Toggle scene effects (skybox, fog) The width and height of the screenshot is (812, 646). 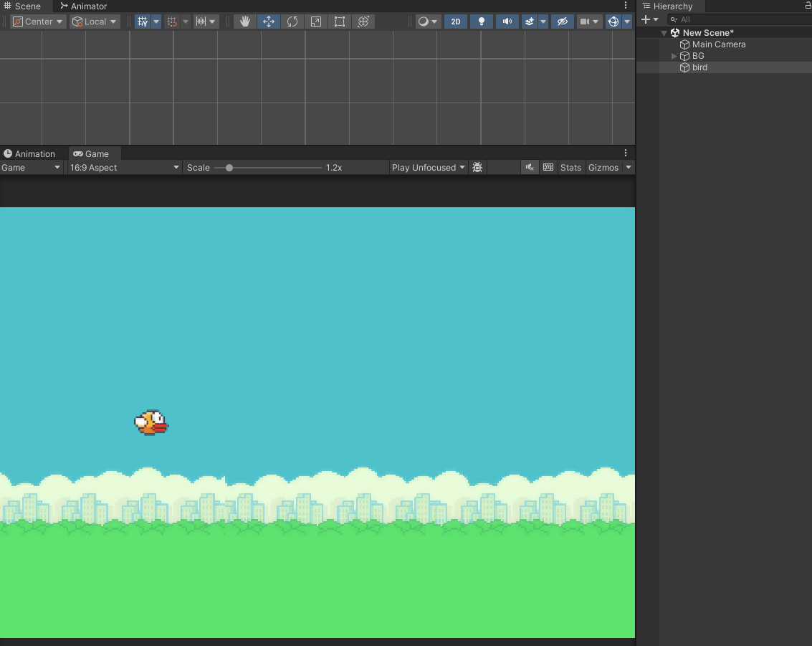[529, 22]
